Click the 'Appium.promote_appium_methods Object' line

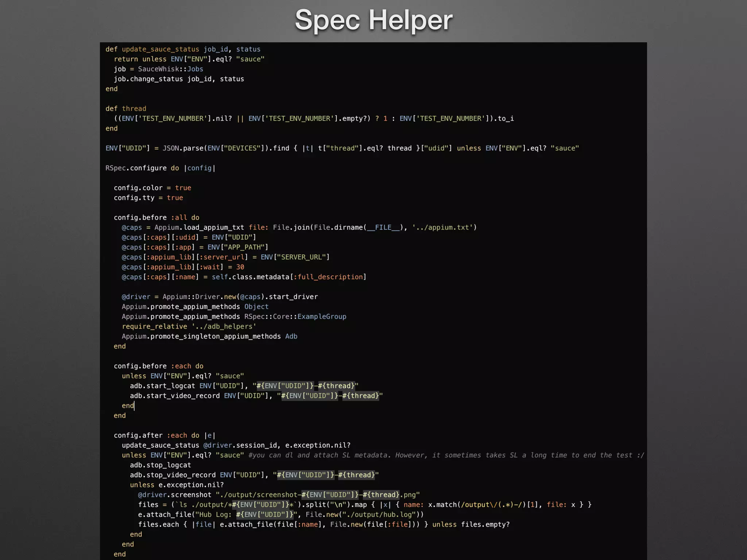pyautogui.click(x=195, y=307)
